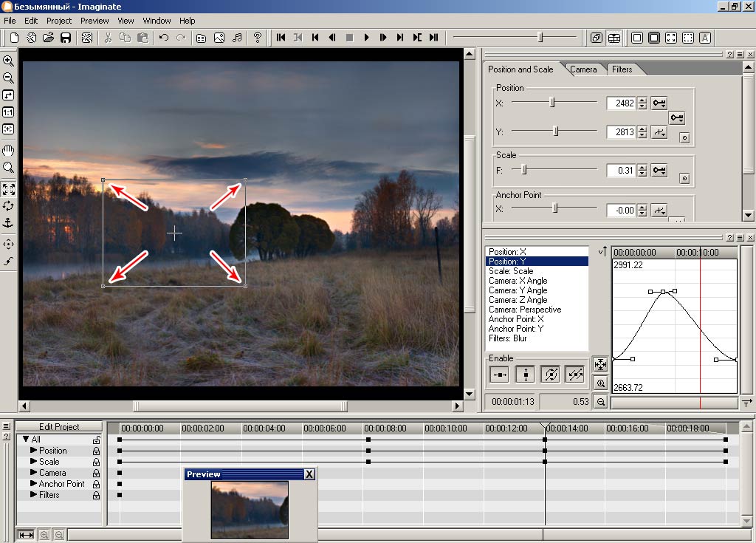Viewport: 756px width, 543px height.
Task: Zoom in on the curve graph
Action: point(600,383)
